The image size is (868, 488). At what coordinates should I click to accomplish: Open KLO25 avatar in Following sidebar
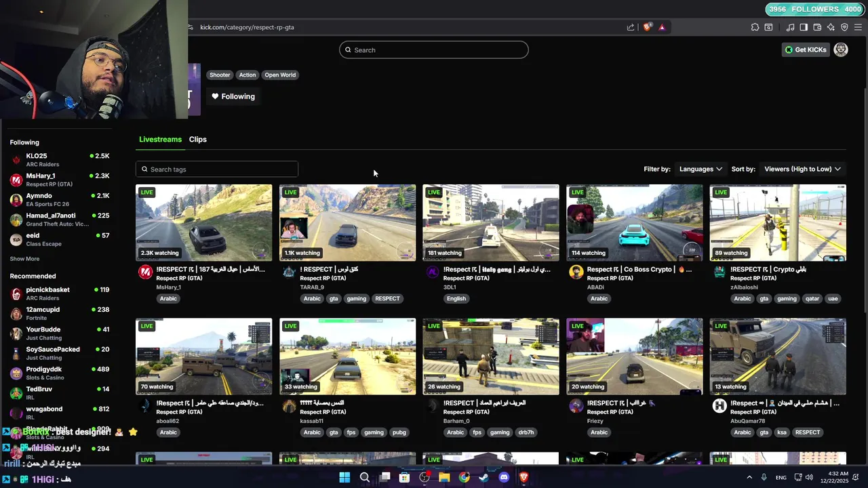[x=16, y=160]
